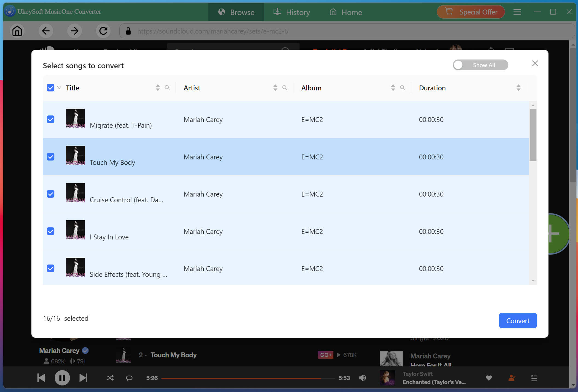Click the song list scroll-up arrow
The image size is (578, 392).
[533, 105]
